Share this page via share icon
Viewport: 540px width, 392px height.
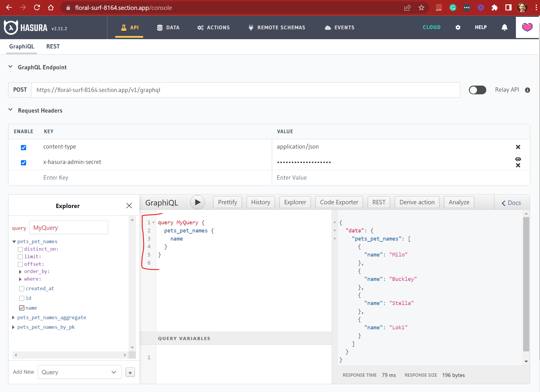pyautogui.click(x=407, y=8)
